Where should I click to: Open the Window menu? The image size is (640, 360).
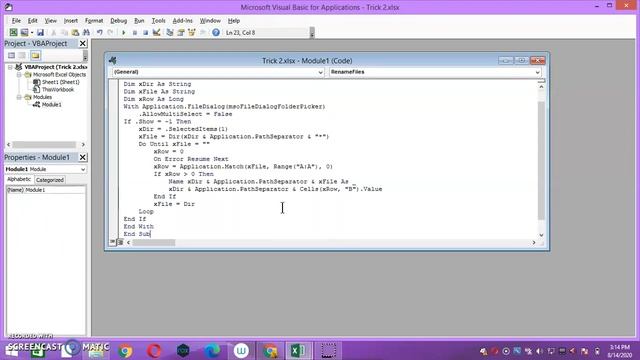click(210, 20)
